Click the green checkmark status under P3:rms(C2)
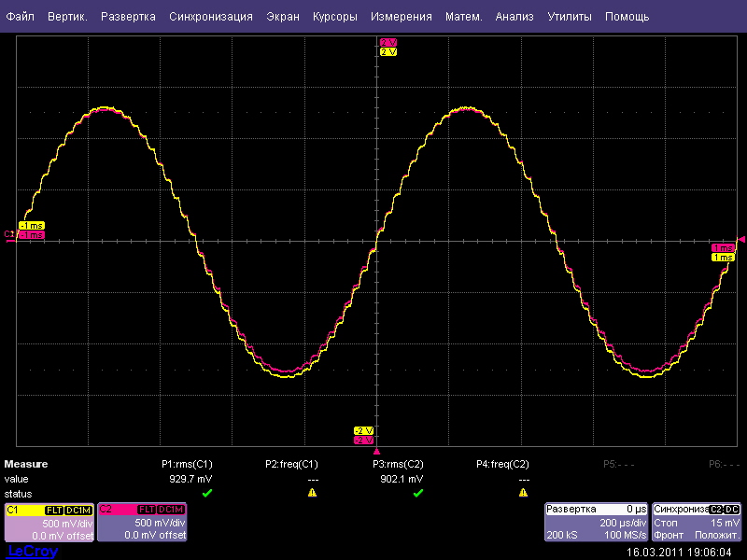Image resolution: width=747 pixels, height=560 pixels. tap(417, 493)
